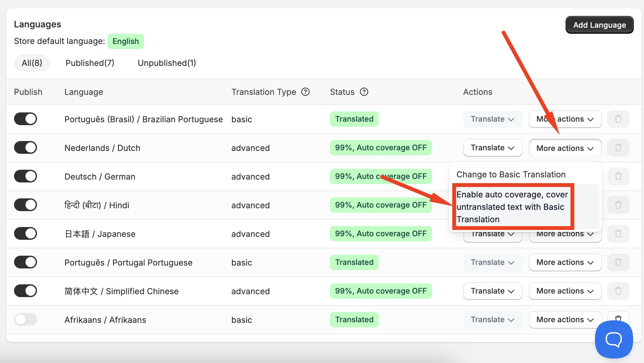Viewport: 644px width, 363px height.
Task: Open Translate dropdown for Dutch
Action: point(493,148)
